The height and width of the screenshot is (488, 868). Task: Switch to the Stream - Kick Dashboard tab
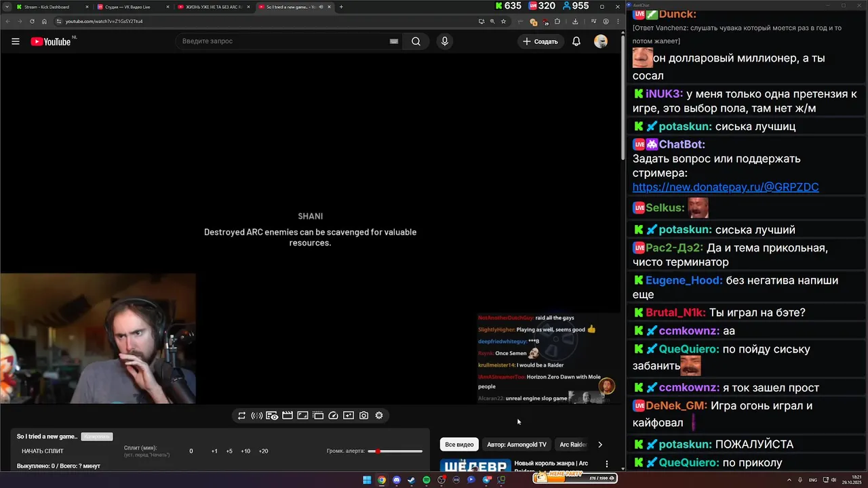52,7
